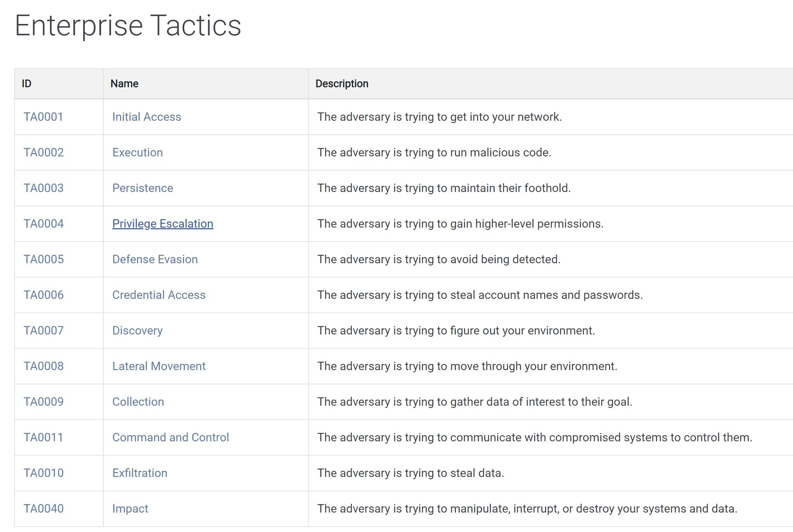
Task: Open the Exfiltration tactic link
Action: (x=139, y=473)
